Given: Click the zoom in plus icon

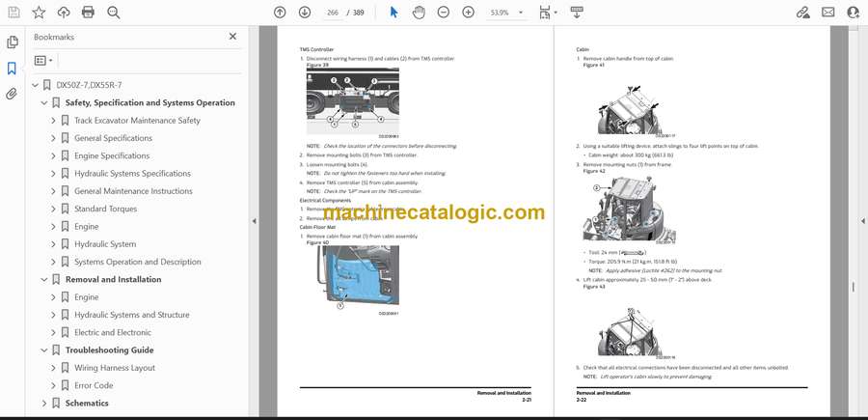Looking at the screenshot, I should coord(469,13).
